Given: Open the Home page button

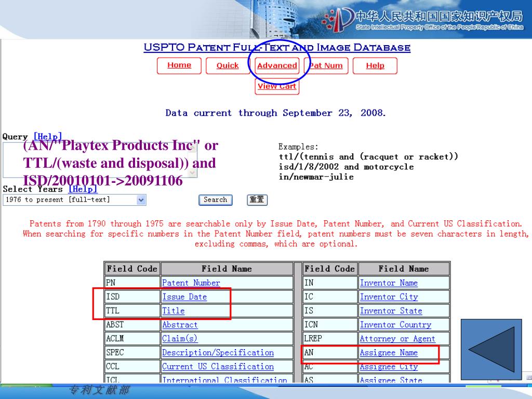Looking at the screenshot, I should (x=179, y=65).
